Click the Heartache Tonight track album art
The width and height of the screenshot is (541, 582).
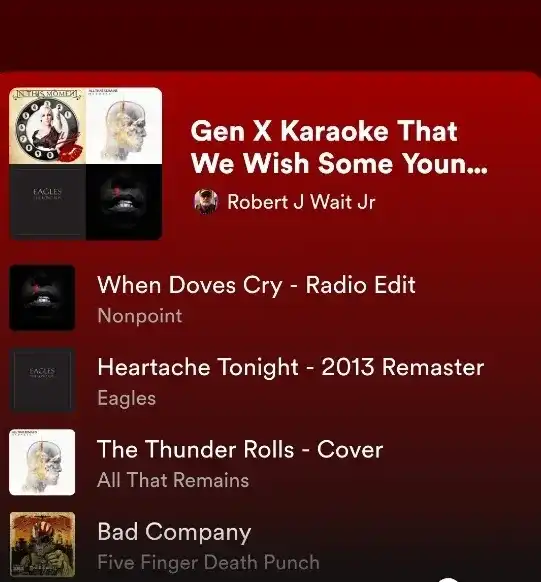[42, 380]
